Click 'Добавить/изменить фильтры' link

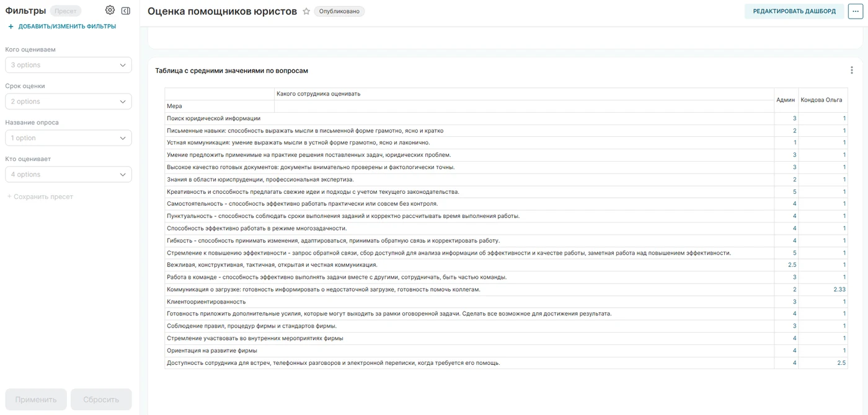67,27
